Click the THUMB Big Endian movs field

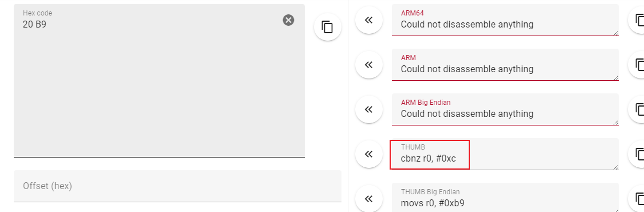[505, 198]
